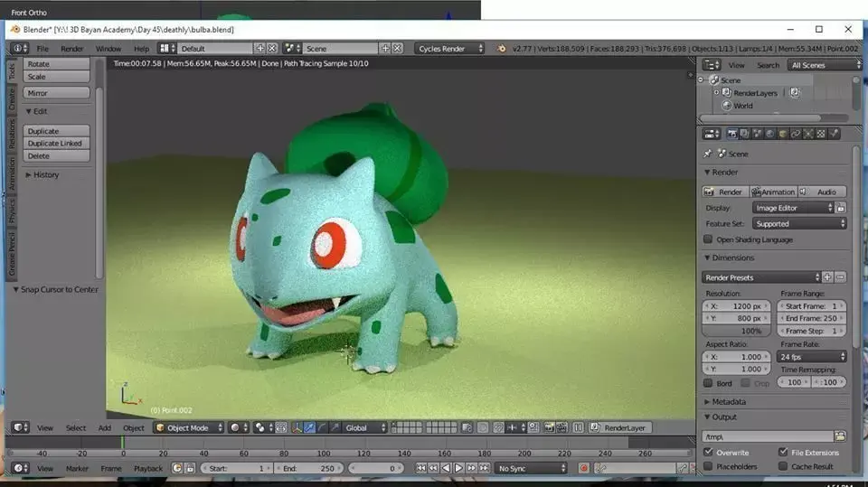Image resolution: width=868 pixels, height=487 pixels.
Task: Open the Cycles Render engine dropdown
Action: (449, 49)
